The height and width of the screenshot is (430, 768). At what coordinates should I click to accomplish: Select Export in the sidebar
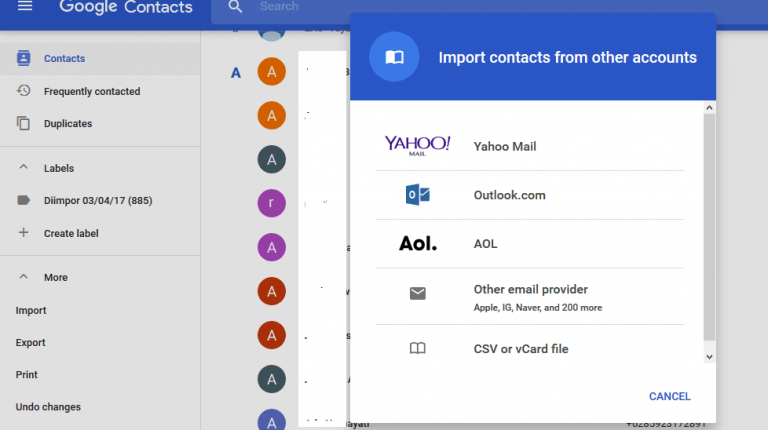click(x=30, y=342)
